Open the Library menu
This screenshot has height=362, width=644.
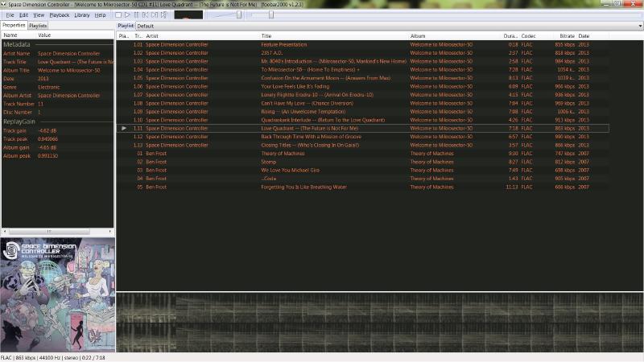point(82,15)
